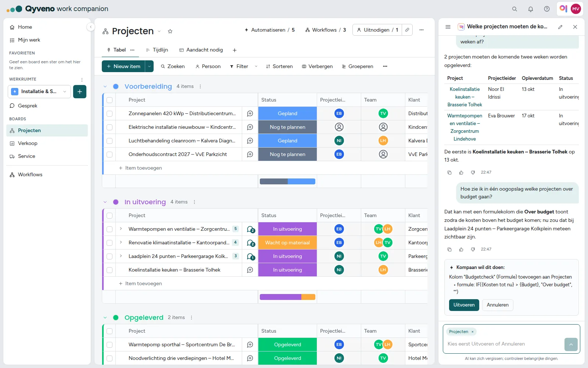This screenshot has width=588, height=368.
Task: Go to Mijn werk
Action: (47, 40)
